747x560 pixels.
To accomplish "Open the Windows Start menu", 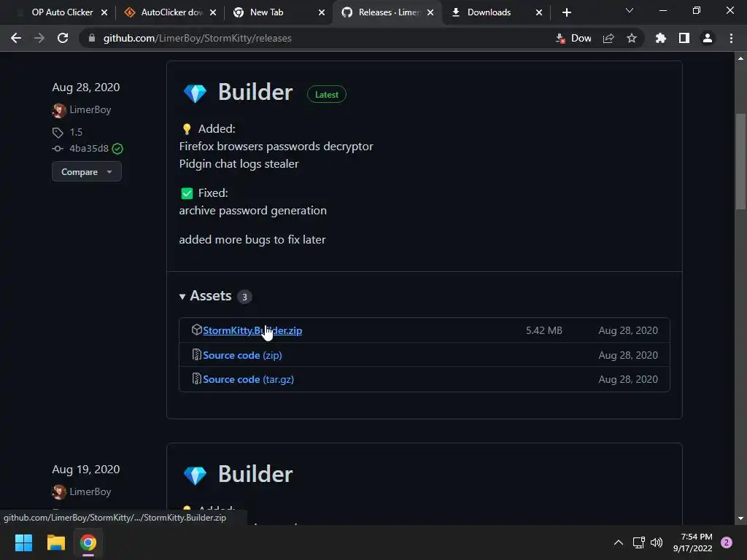I will [x=23, y=542].
